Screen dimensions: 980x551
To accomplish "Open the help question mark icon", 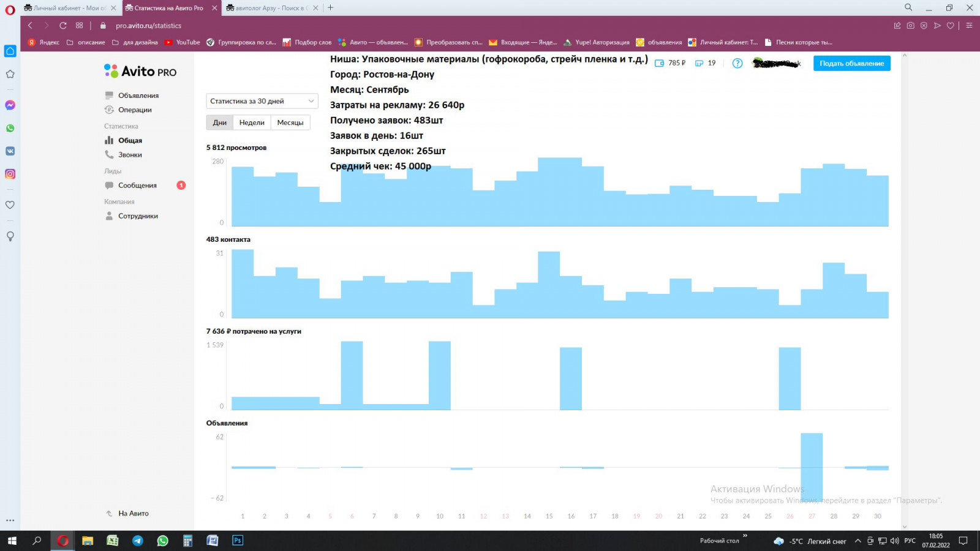I will [737, 63].
